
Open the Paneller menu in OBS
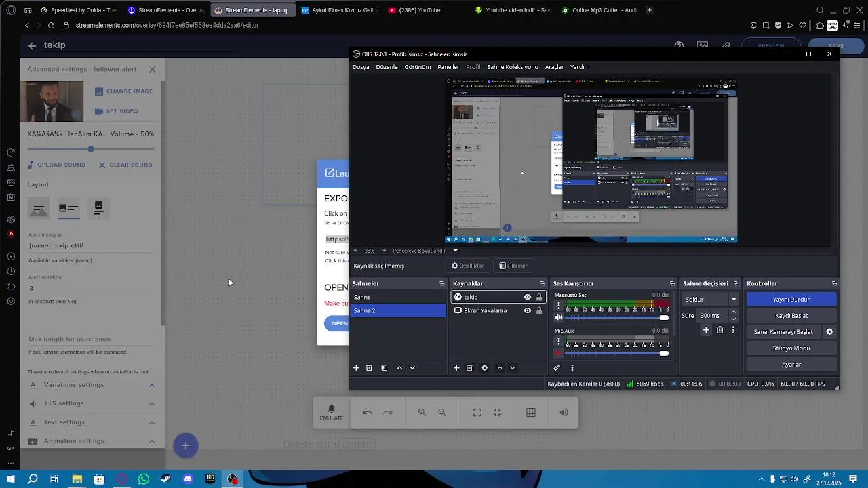tap(448, 67)
